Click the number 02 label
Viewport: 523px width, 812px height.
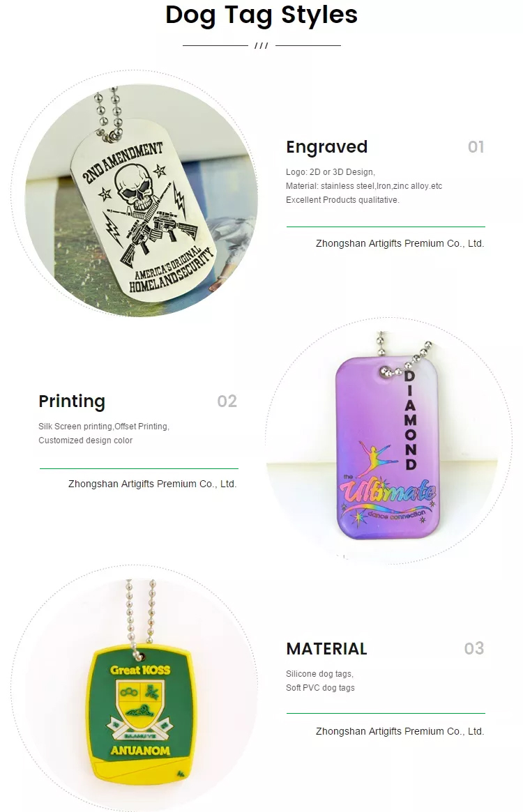pos(227,401)
